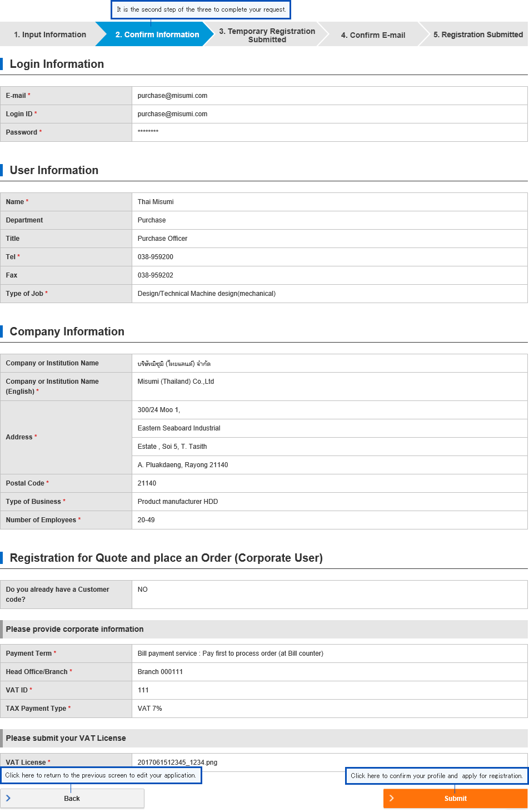Click the Tel value 038-959200
Screen dimensions: 529x812
[156, 257]
